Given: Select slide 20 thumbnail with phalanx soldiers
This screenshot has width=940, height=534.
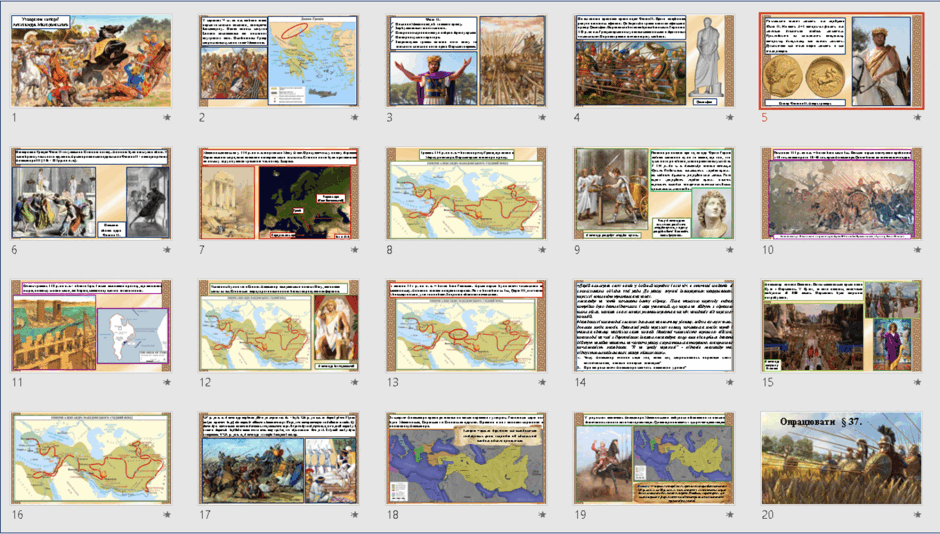Looking at the screenshot, I should pyautogui.click(x=842, y=458).
